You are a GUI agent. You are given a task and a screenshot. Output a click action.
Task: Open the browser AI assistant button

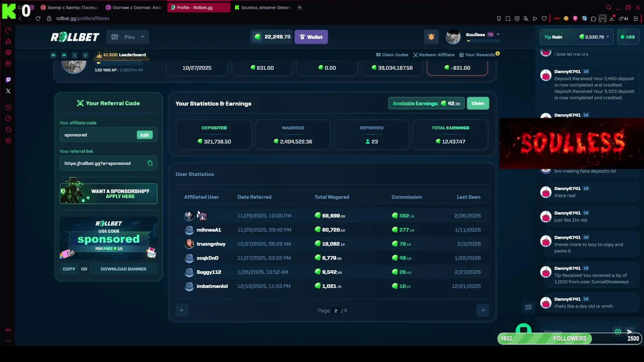624,19
